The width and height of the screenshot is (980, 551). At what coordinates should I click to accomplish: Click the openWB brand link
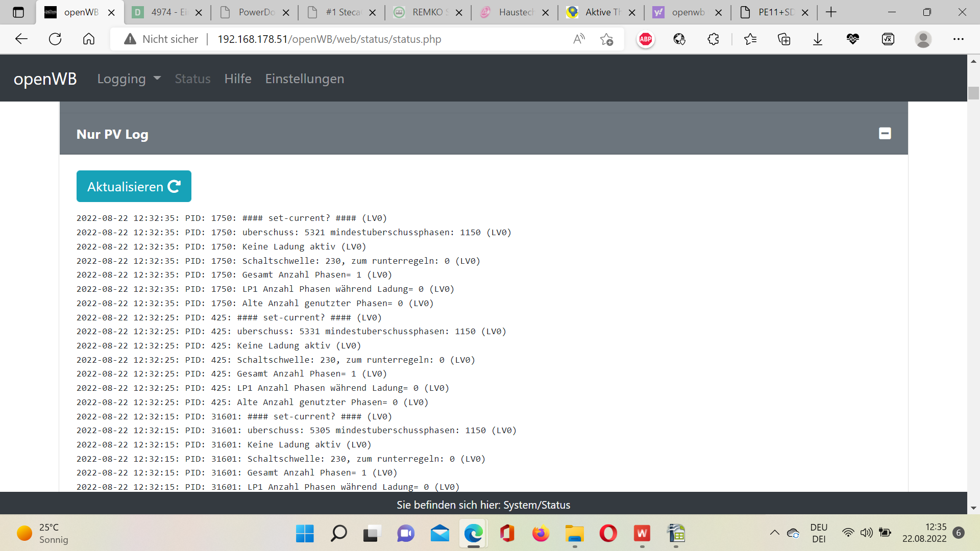click(x=45, y=79)
